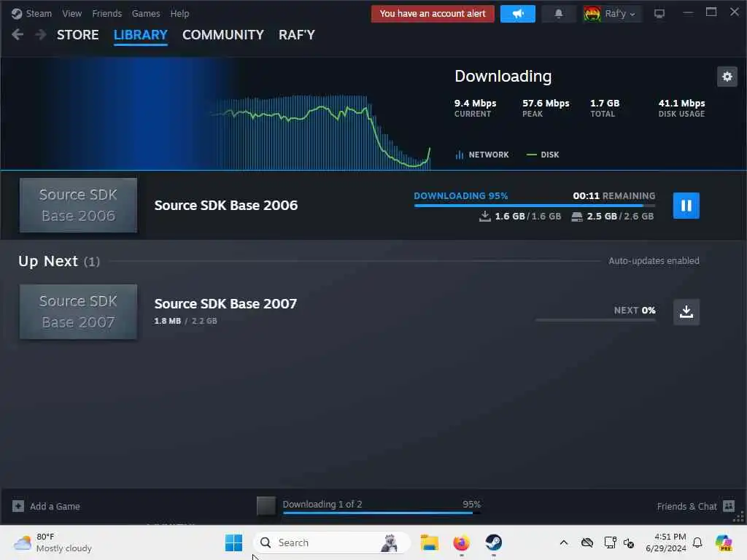The image size is (747, 560).
Task: Click the '57.6 Mbps' peak value
Action: [x=546, y=104]
